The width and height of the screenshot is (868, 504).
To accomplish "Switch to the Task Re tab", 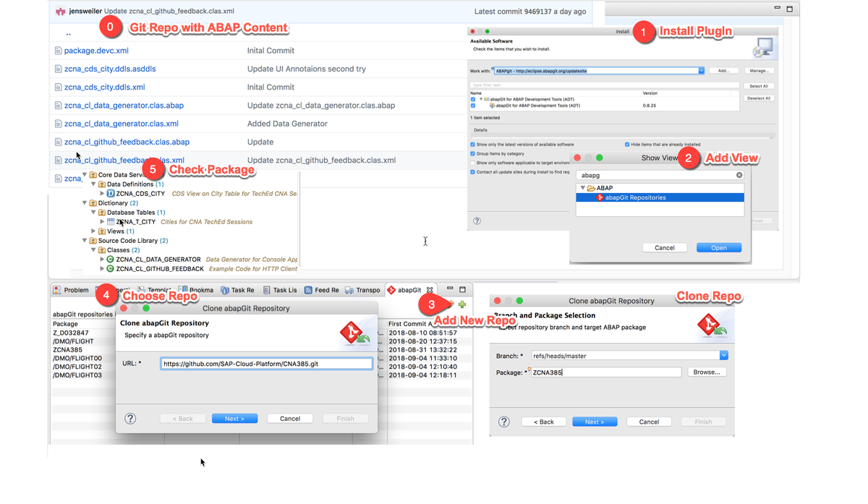I will point(237,290).
